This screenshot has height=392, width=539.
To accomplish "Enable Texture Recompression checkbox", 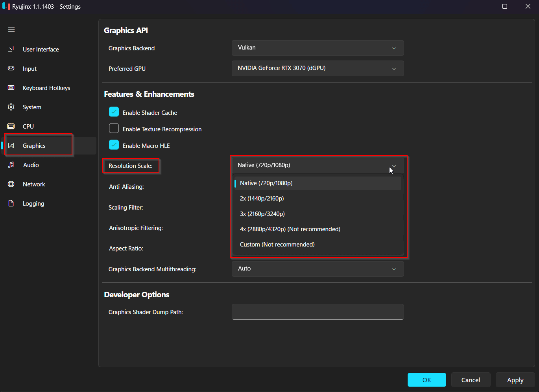I will [114, 129].
